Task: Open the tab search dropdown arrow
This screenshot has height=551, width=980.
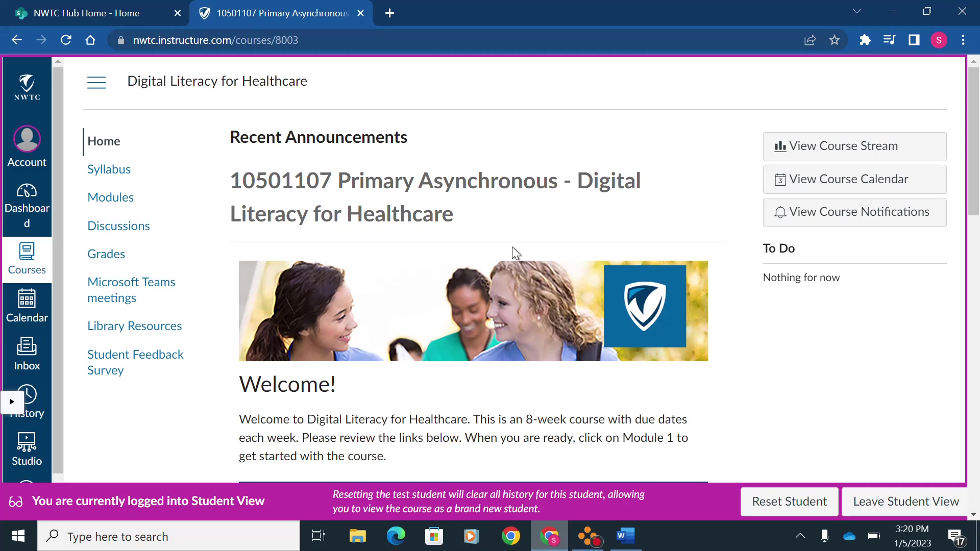Action: 857,11
